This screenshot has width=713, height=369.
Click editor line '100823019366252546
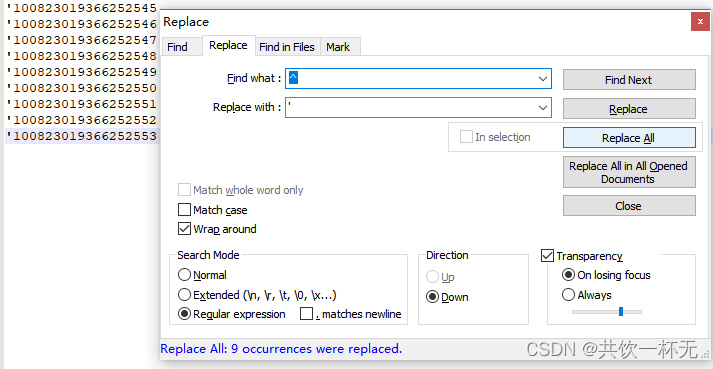(x=81, y=23)
